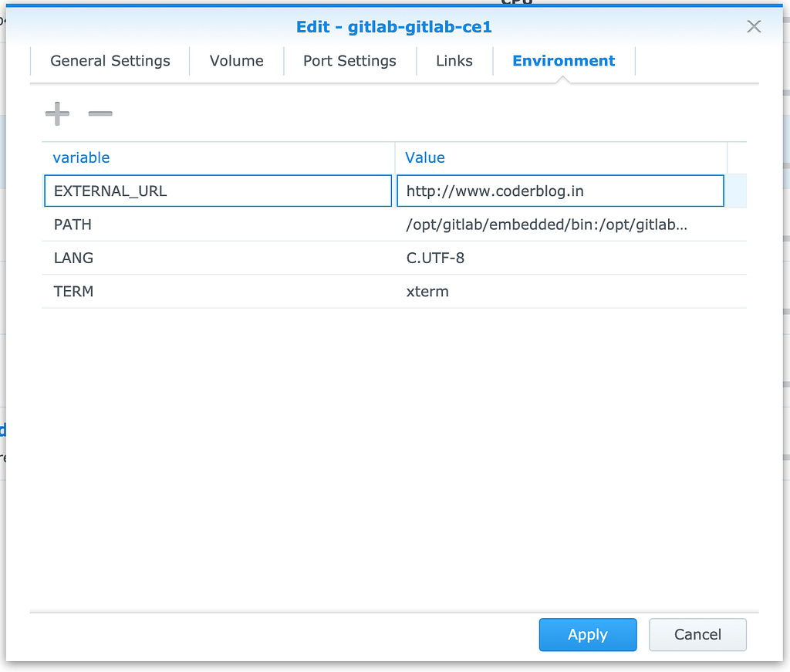Go to the Port Settings tab
Screen dimensions: 790x672
tap(349, 61)
